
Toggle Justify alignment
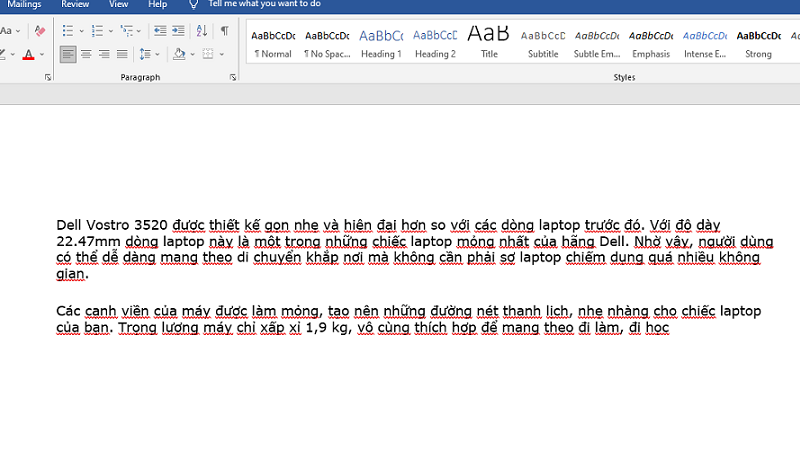click(x=122, y=54)
